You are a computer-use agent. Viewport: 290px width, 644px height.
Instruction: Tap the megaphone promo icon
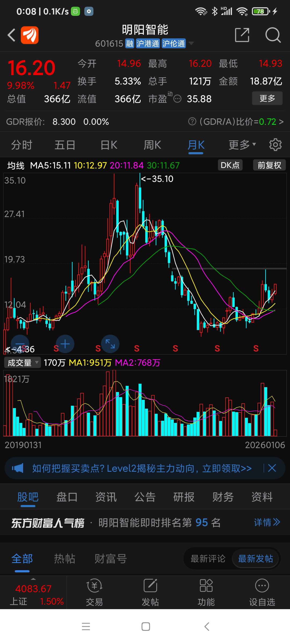17,469
